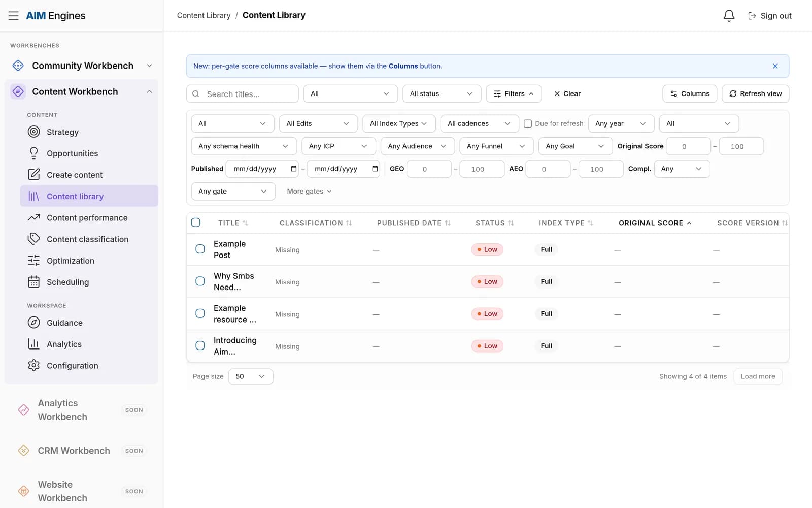This screenshot has height=508, width=812.
Task: Open the Any Funnel dropdown
Action: pos(496,146)
